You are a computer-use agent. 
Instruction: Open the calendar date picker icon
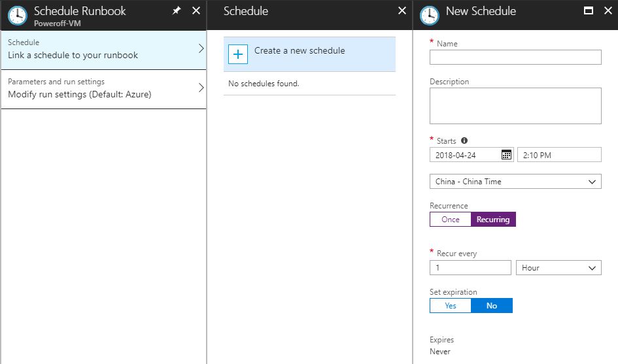[x=506, y=155]
